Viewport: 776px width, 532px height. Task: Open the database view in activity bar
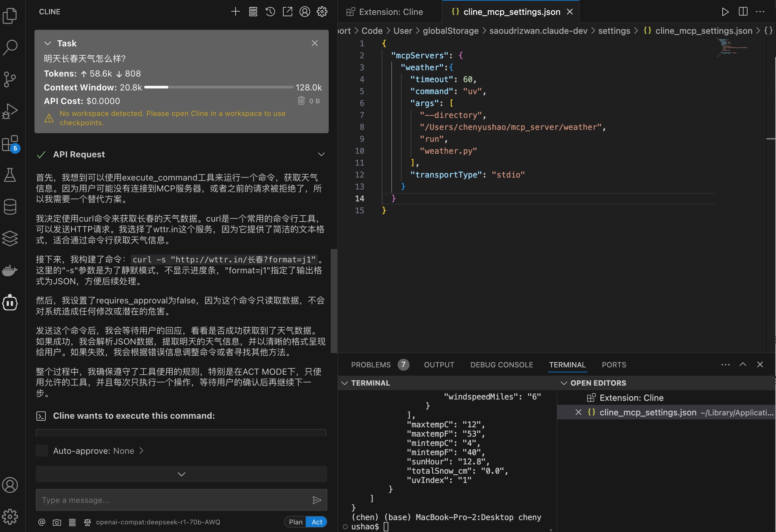click(10, 207)
